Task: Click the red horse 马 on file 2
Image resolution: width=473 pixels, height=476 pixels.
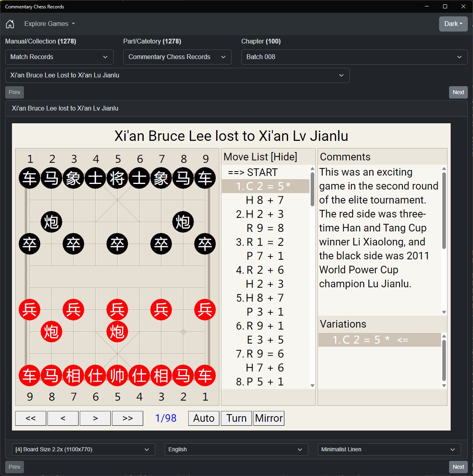Action: tap(183, 375)
